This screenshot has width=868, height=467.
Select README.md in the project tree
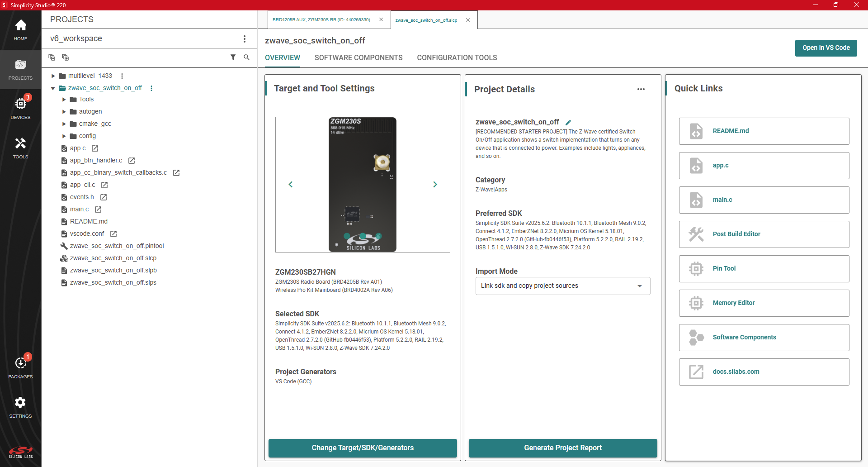click(x=89, y=221)
